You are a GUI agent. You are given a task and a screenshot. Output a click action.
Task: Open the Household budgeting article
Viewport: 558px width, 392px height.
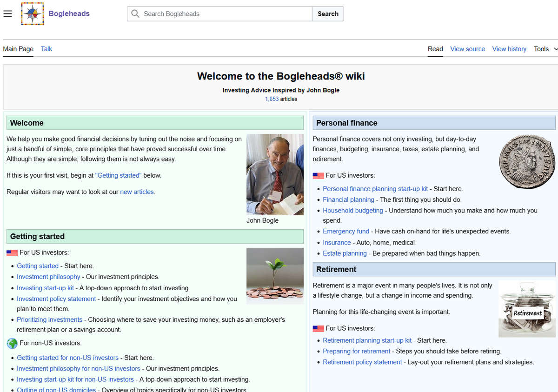353,211
